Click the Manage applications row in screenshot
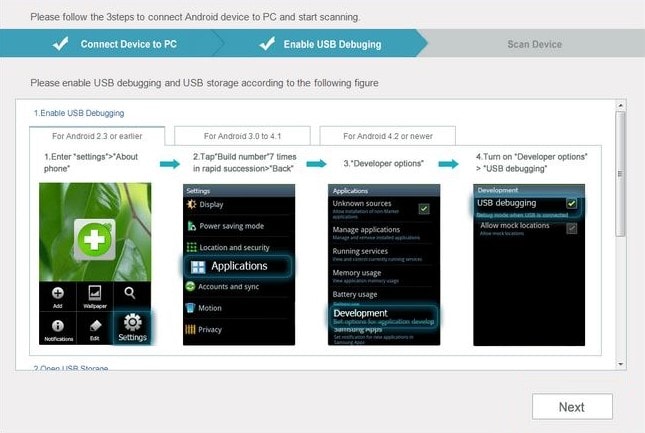This screenshot has width=645, height=433. coord(384,232)
